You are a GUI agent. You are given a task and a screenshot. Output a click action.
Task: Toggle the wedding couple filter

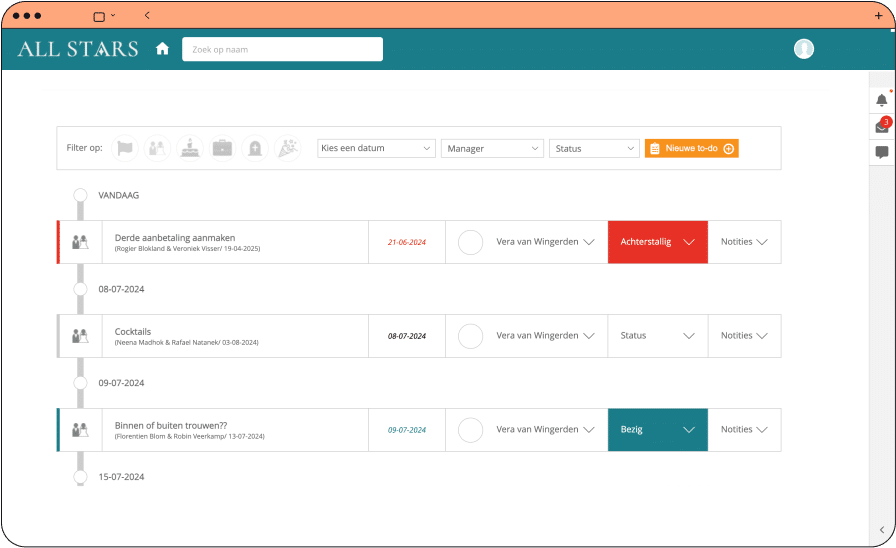157,148
